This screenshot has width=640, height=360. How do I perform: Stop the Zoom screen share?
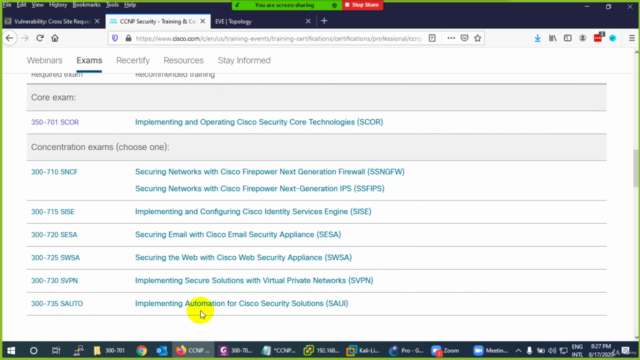pyautogui.click(x=362, y=5)
